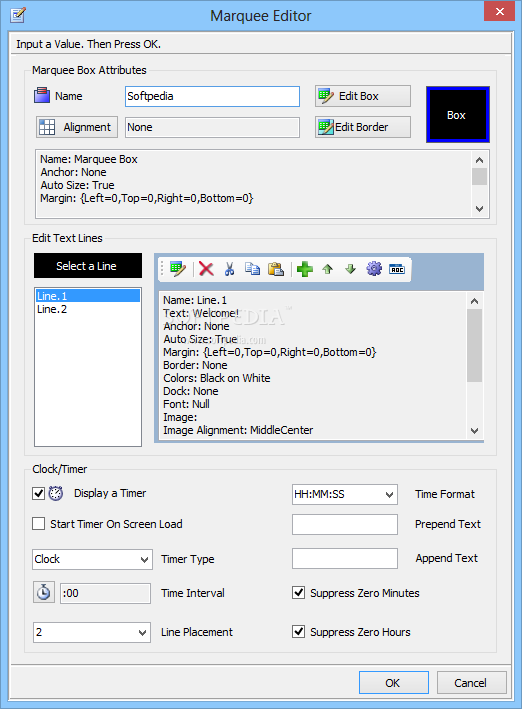This screenshot has width=522, height=709.
Task: Enable Start Timer On Screen Load
Action: [38, 524]
